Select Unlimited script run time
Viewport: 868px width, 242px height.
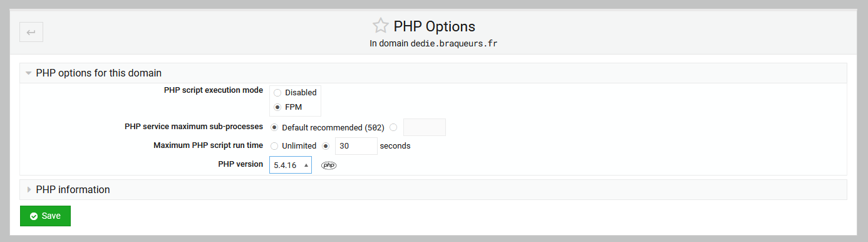click(274, 146)
